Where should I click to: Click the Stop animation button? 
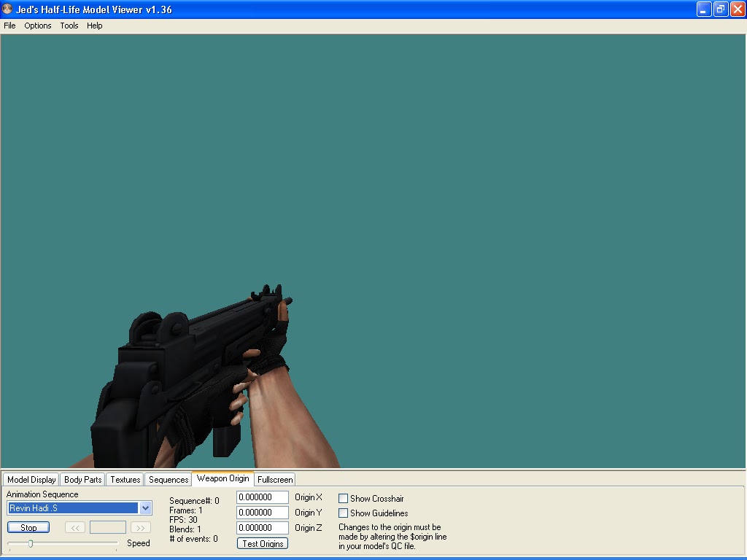[x=28, y=528]
